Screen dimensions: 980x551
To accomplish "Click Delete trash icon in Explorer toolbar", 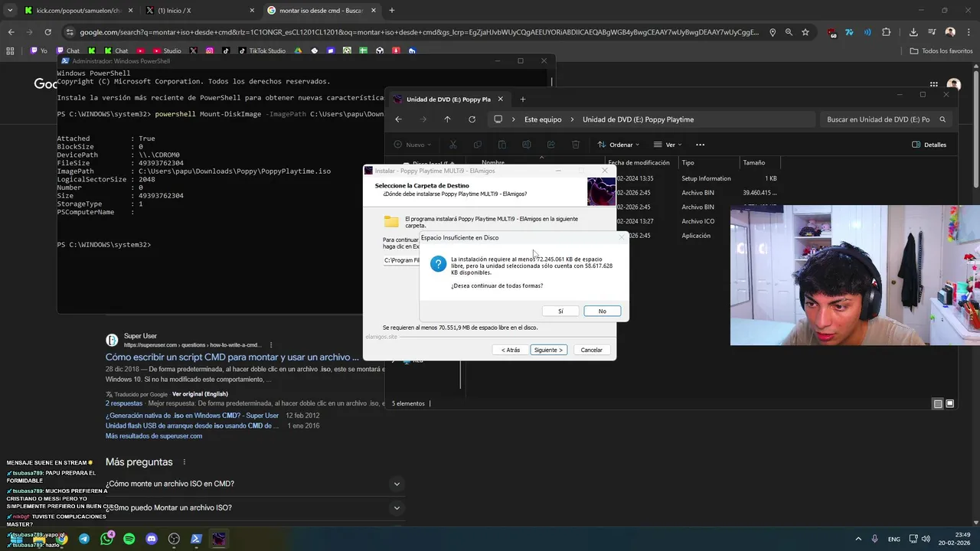I will point(576,145).
